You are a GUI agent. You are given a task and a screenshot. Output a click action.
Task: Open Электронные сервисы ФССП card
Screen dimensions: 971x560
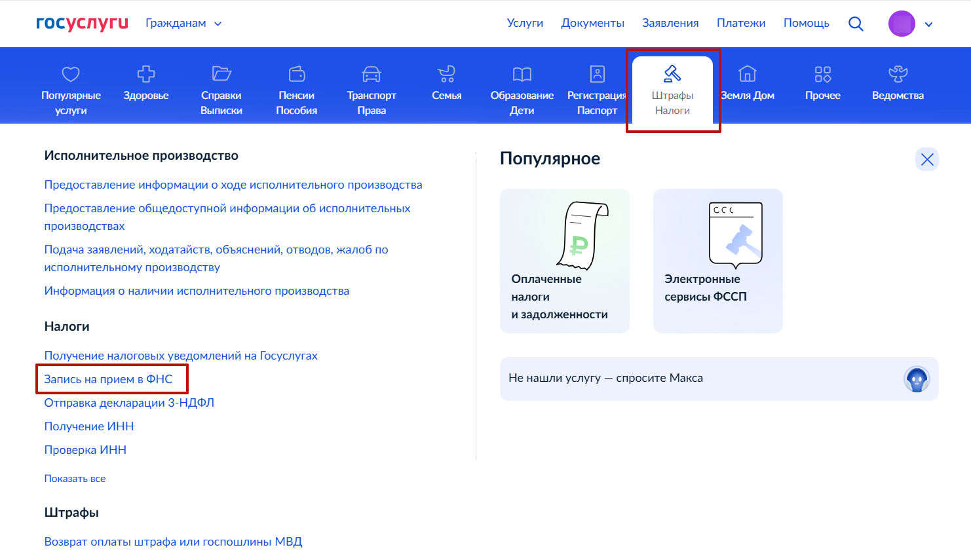pyautogui.click(x=717, y=261)
